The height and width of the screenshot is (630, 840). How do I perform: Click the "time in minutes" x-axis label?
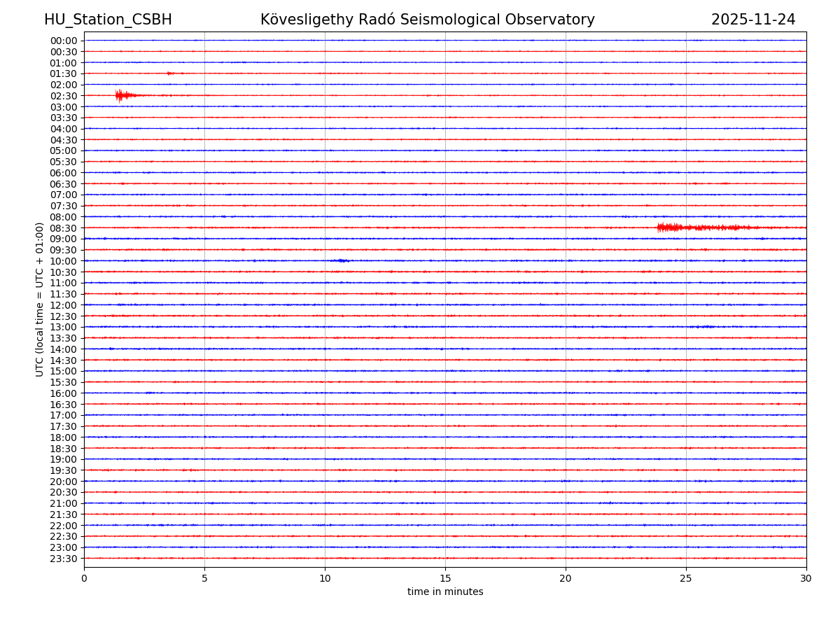(x=445, y=592)
